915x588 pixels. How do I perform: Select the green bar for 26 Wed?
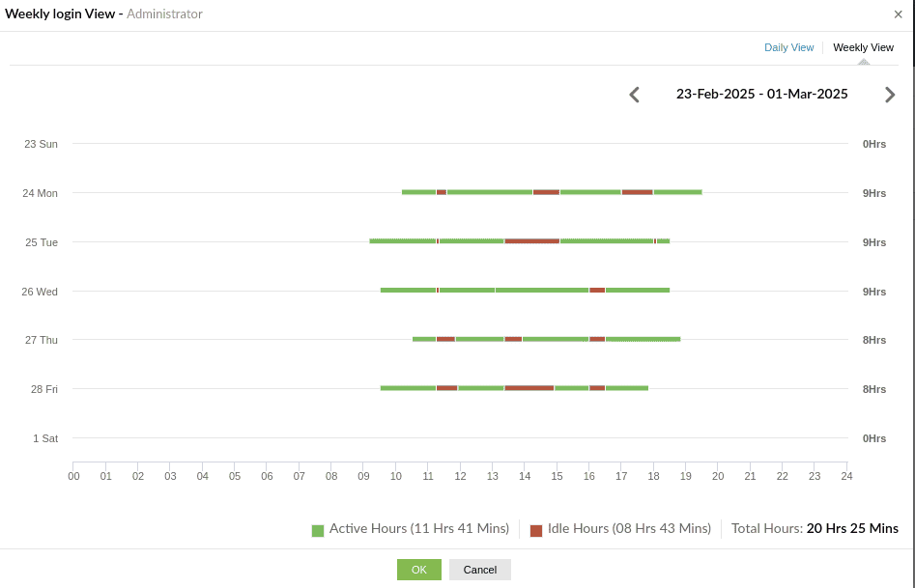(527, 291)
